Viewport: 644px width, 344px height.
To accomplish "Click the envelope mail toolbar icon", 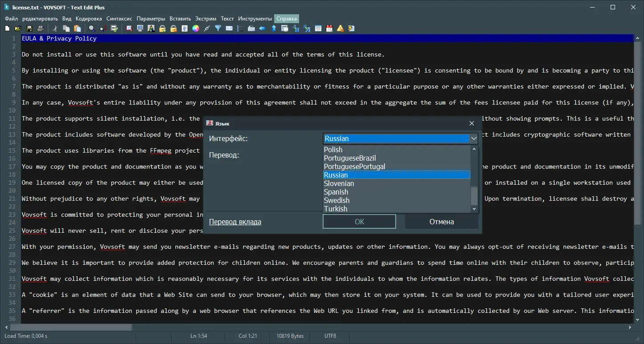I will 229,28.
